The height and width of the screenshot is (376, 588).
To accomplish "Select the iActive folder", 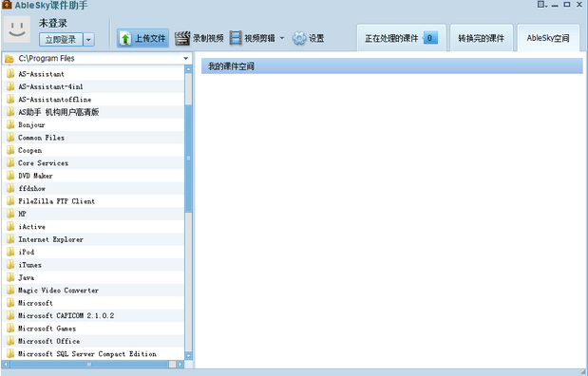I will click(x=93, y=227).
